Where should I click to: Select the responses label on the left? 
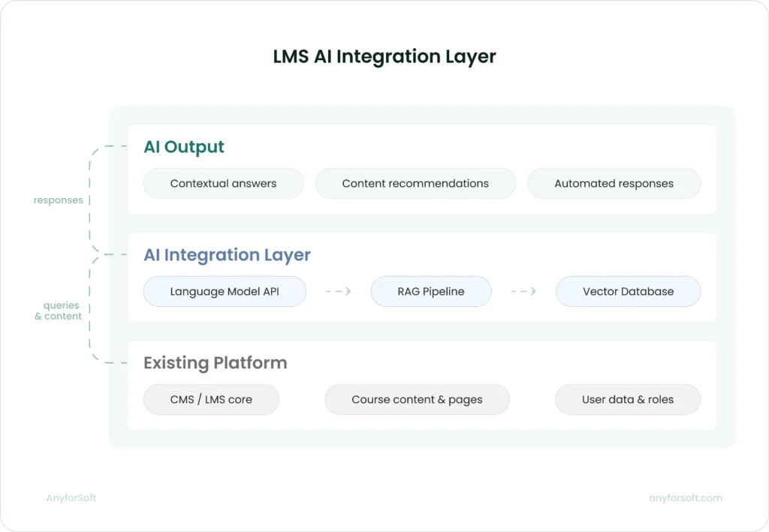58,200
